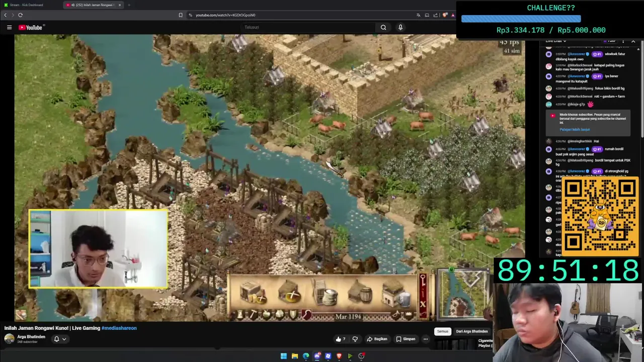Close the live chat panel
Screen dimensions: 644x362
(x=633, y=41)
